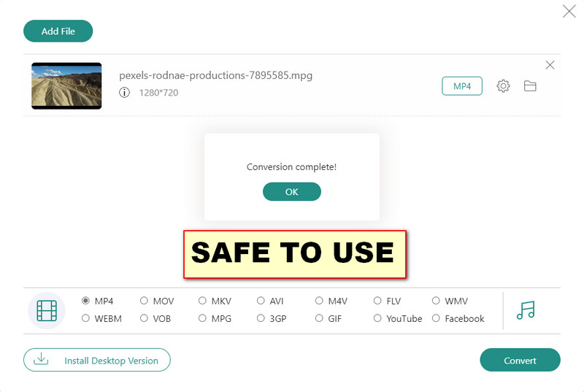Open the output folder icon
Viewport: 584px width, 392px height.
(530, 86)
